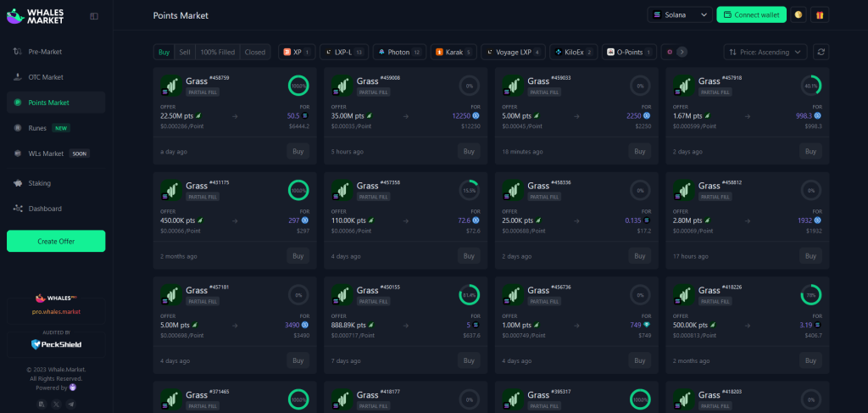868x413 pixels.
Task: Open Runes NEW in sidebar
Action: pos(56,128)
